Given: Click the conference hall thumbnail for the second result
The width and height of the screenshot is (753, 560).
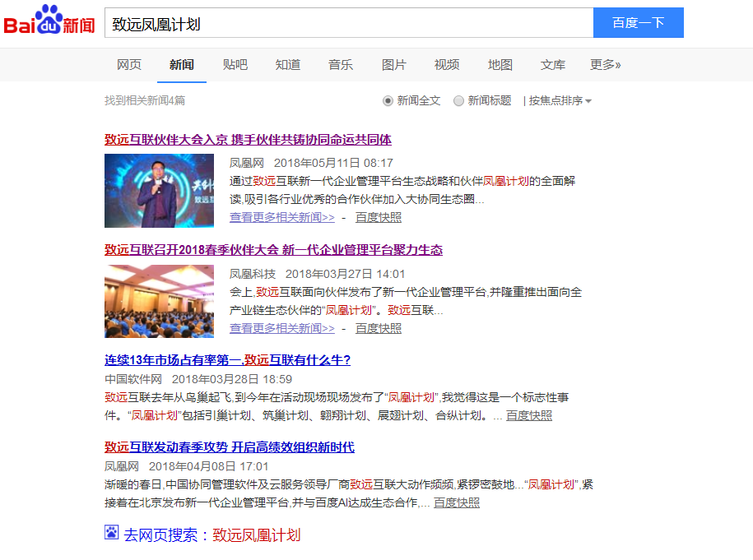Looking at the screenshot, I should tap(159, 301).
